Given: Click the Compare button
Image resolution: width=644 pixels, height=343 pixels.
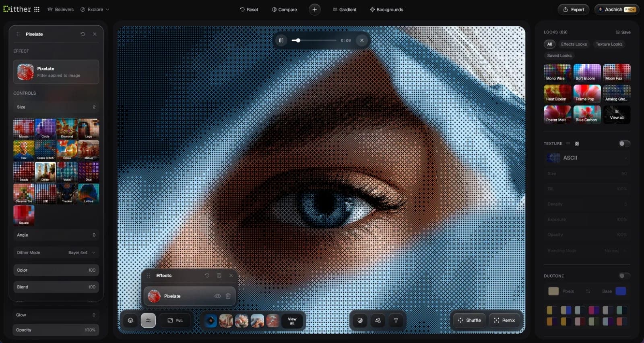Looking at the screenshot, I should [284, 9].
